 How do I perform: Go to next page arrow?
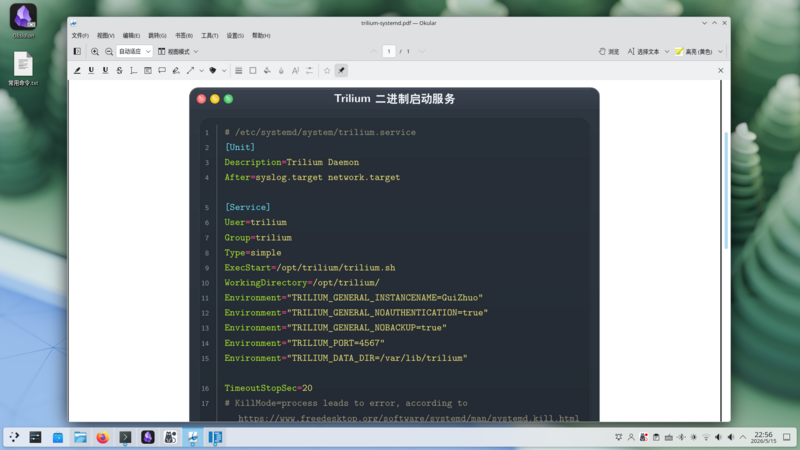coord(422,52)
